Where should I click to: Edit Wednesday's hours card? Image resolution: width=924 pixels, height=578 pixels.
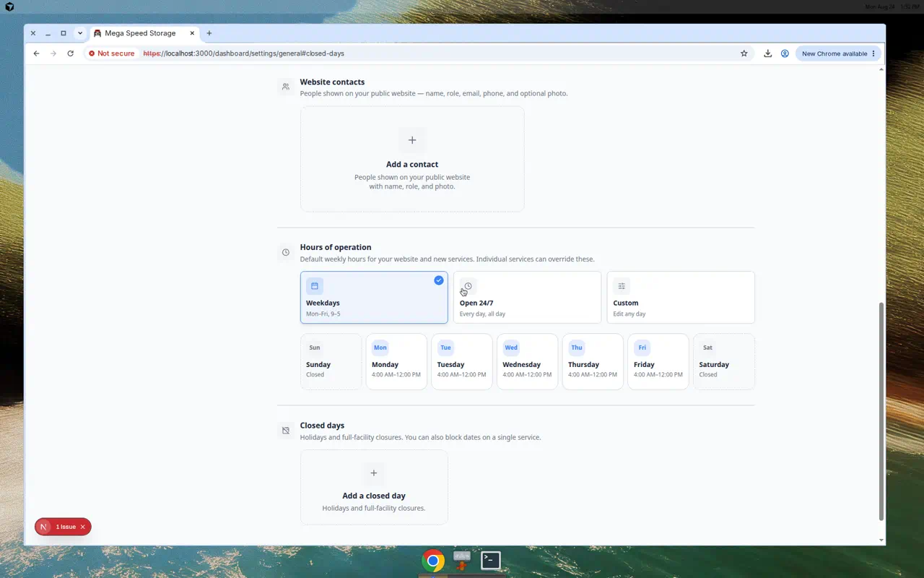(x=527, y=361)
